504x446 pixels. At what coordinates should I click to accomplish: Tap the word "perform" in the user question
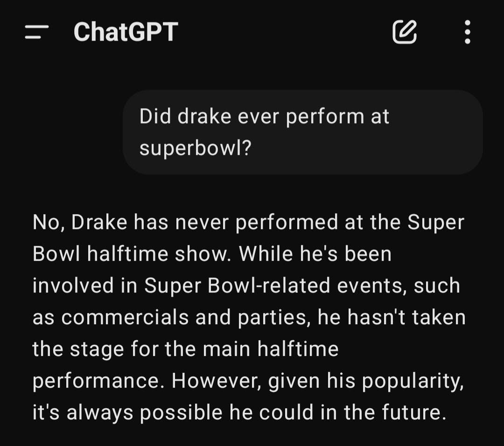(325, 116)
